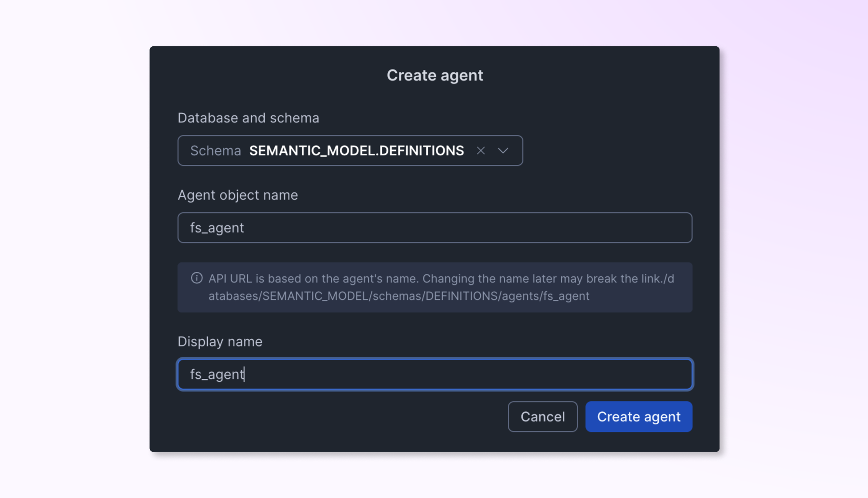The image size is (868, 498).
Task: Remove SEMANTIC_MODEL.DEFINITIONS from the schema field
Action: coord(481,150)
